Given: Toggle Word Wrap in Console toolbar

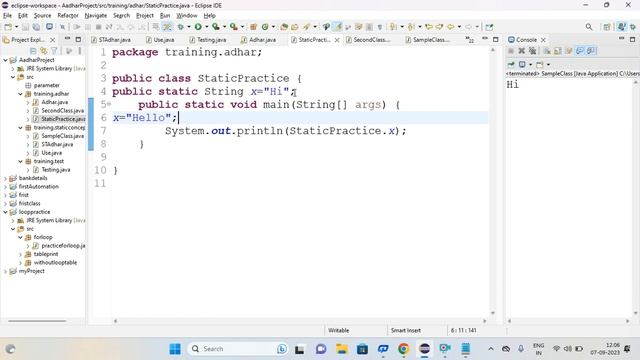Looking at the screenshot, I should (569, 51).
